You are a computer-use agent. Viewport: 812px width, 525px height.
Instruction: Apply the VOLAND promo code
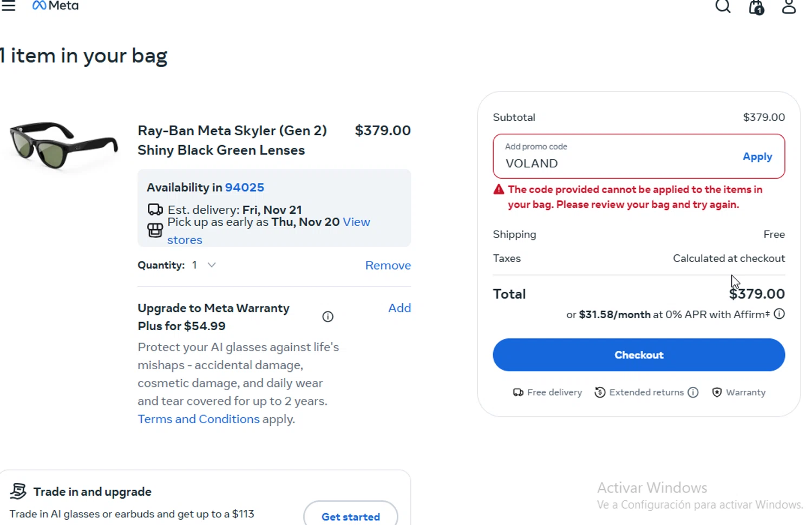(x=757, y=156)
